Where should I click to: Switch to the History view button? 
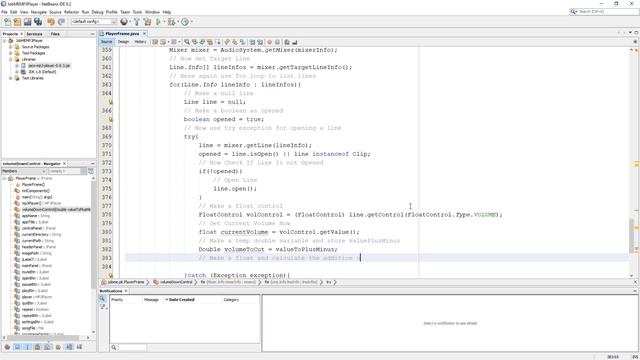pos(140,42)
